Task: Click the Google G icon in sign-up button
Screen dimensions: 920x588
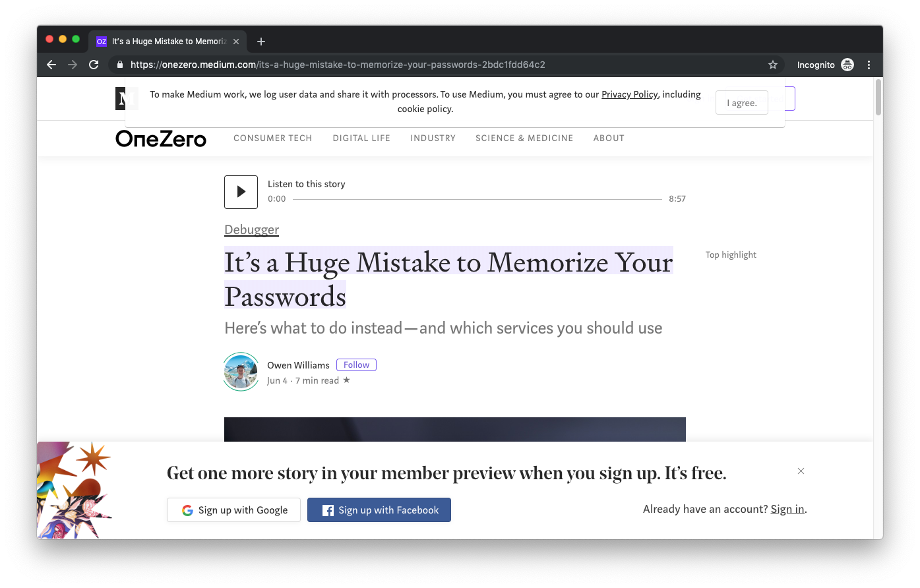Action: 187,510
